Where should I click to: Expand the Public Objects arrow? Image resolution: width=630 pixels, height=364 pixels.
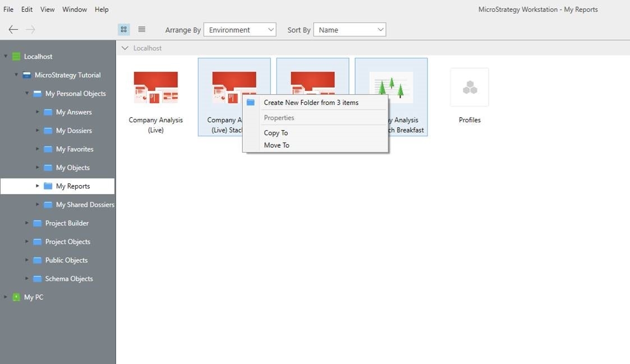pyautogui.click(x=27, y=260)
